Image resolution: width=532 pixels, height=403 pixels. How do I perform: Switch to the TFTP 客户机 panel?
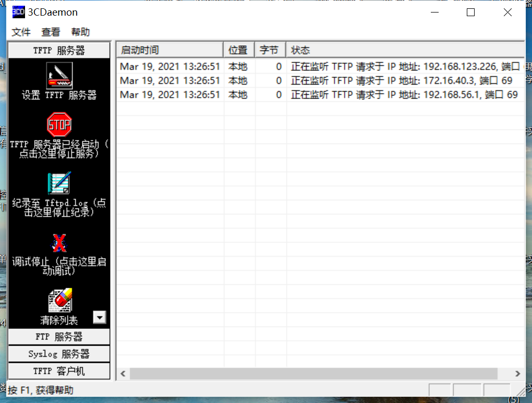coord(59,371)
